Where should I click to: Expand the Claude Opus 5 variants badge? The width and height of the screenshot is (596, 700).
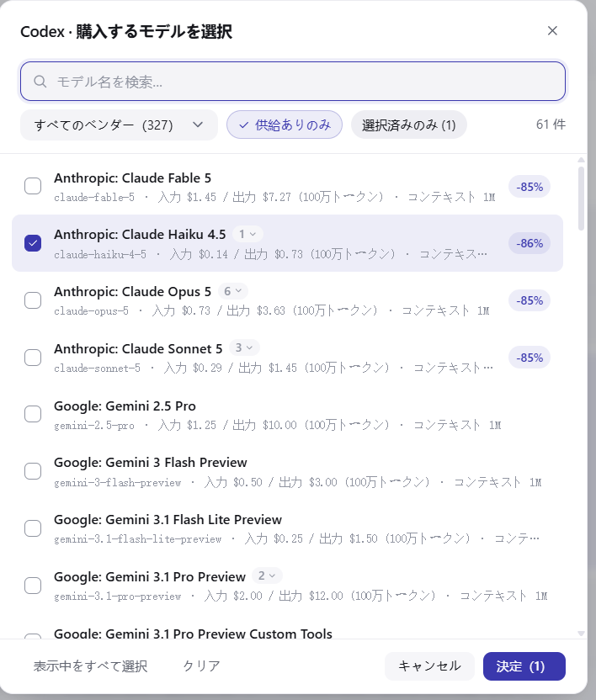[233, 291]
